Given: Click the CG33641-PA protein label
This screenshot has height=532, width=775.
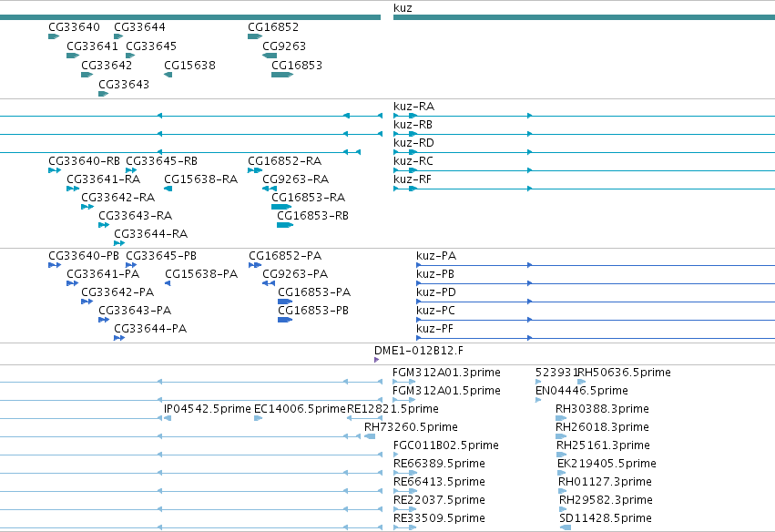Looking at the screenshot, I should 103,274.
